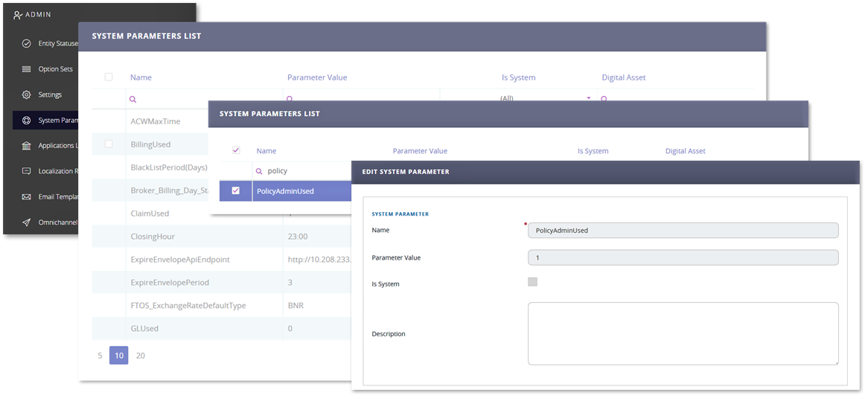This screenshot has width=868, height=398.
Task: Toggle the Is System checkbox in edit form
Action: 532,282
